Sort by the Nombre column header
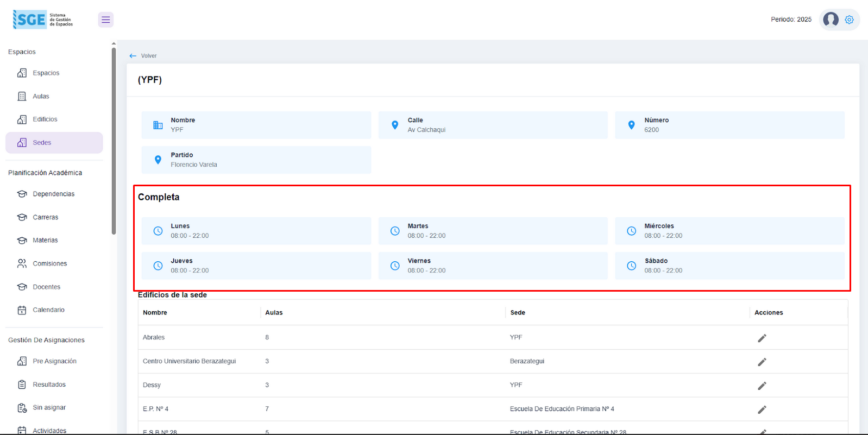Viewport: 868px width, 435px height. point(155,313)
